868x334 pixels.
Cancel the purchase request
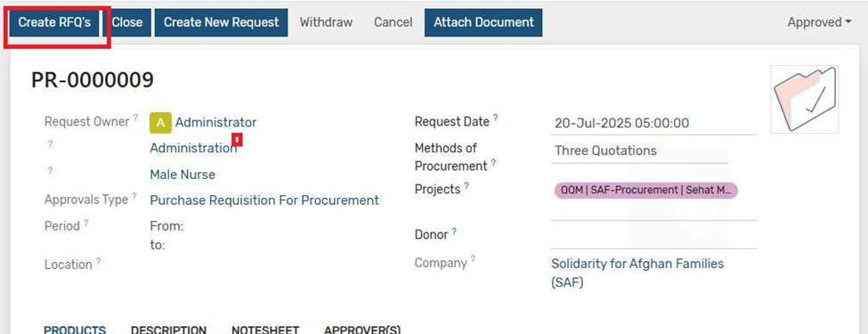pos(393,22)
